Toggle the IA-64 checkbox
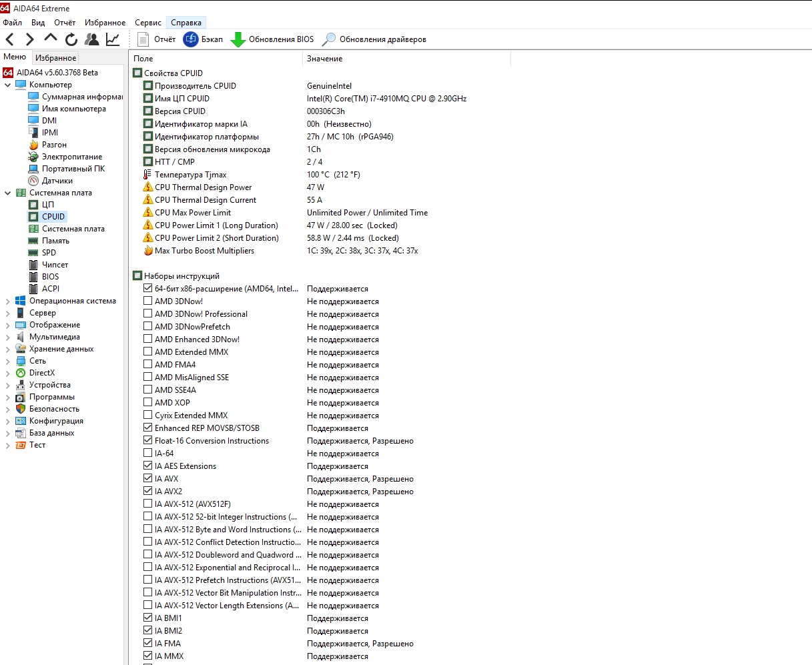Screen dimensions: 812x665 coord(148,454)
